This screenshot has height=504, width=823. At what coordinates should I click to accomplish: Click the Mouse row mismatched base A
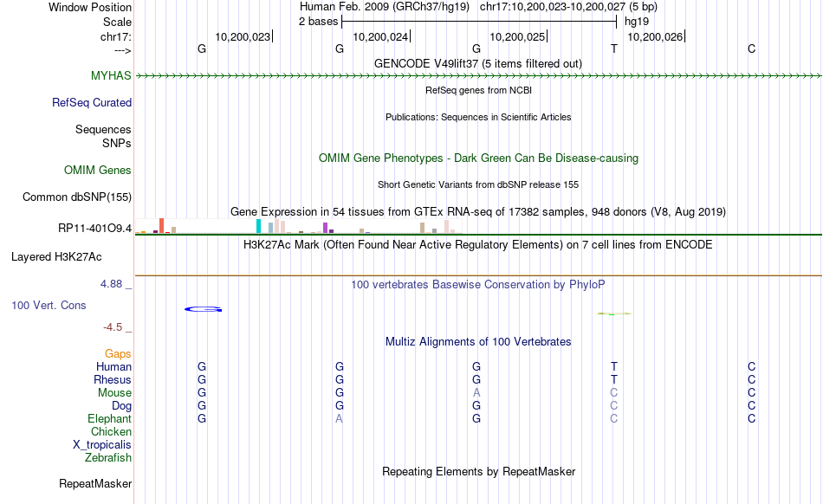tap(476, 393)
